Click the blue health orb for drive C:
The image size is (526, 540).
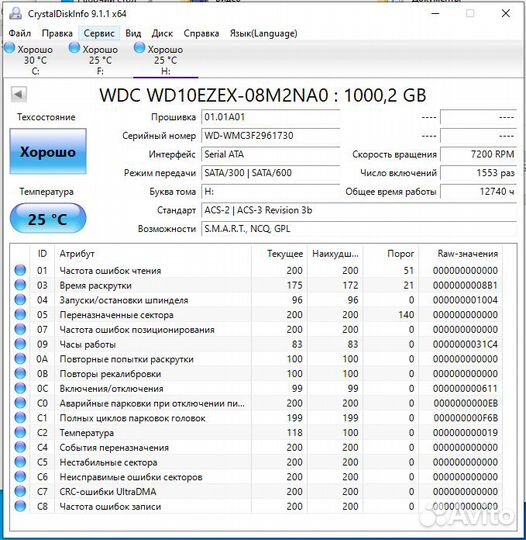coord(10,48)
